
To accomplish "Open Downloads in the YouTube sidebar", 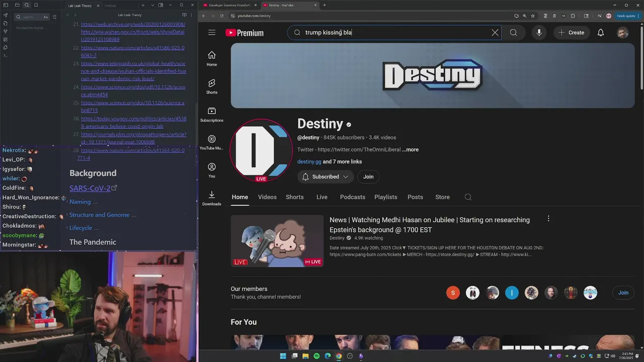I will point(212,198).
